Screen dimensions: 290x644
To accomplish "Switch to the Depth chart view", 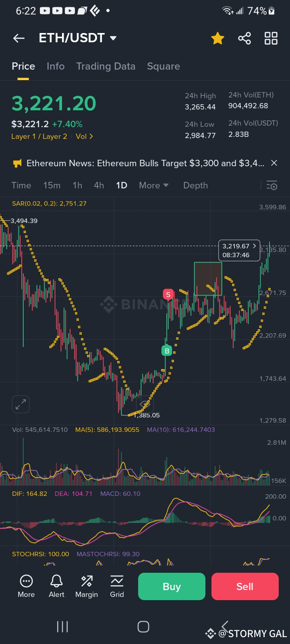I will coord(196,186).
